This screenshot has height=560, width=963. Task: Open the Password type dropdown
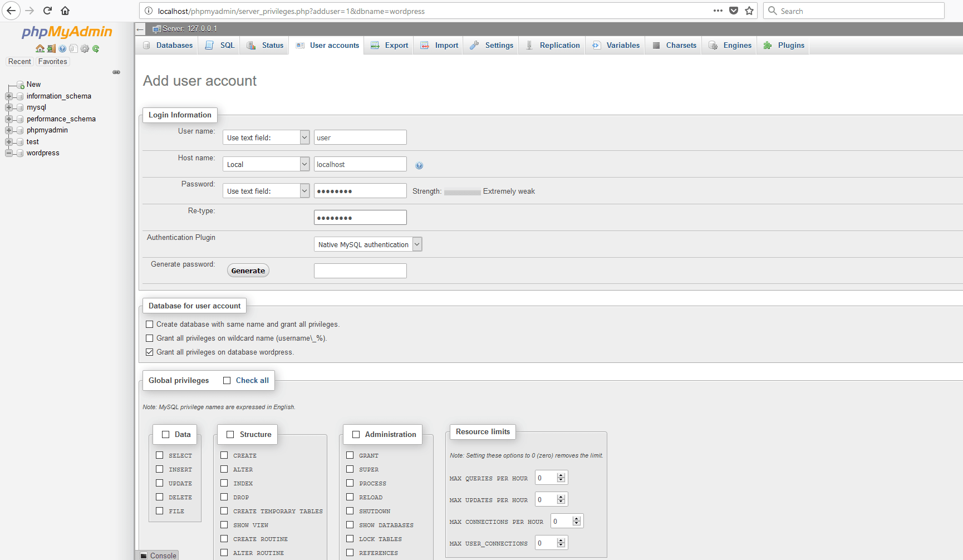266,191
